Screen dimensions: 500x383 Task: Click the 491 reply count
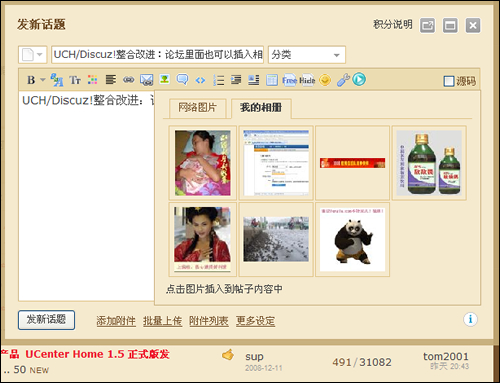click(x=342, y=362)
